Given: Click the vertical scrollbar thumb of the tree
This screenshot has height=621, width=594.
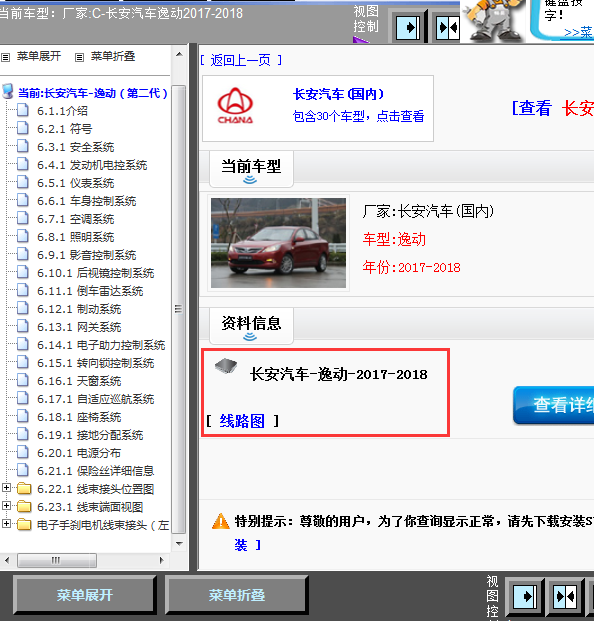Looking at the screenshot, I should [x=179, y=309].
